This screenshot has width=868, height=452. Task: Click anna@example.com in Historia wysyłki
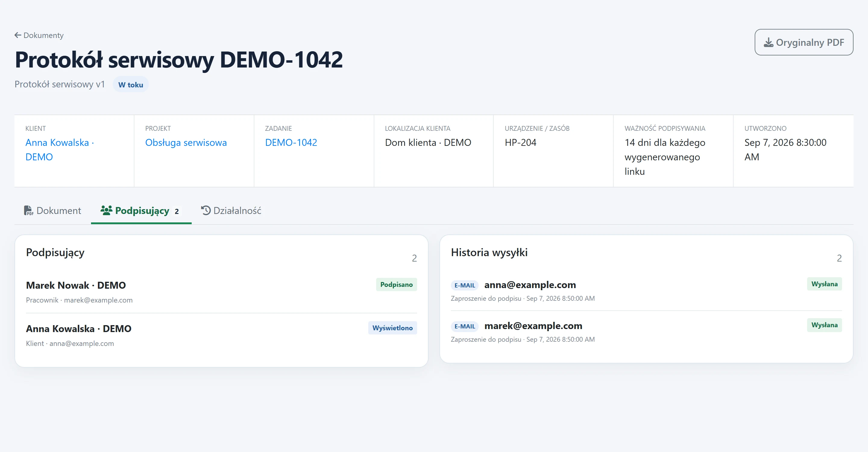pos(530,285)
